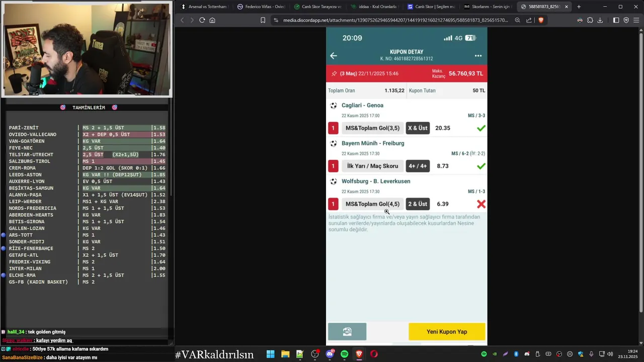Close the active 588581873 tab
The height and width of the screenshot is (362, 644).
567,7
